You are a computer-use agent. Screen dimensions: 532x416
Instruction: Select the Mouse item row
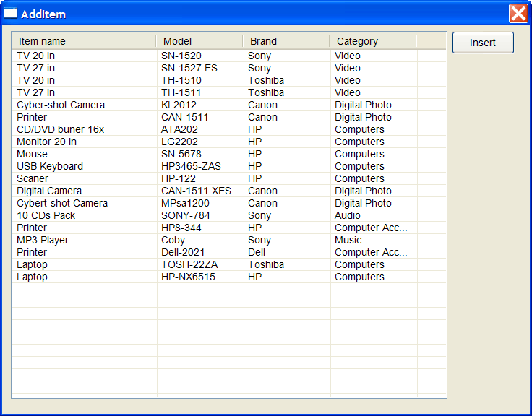[229, 154]
